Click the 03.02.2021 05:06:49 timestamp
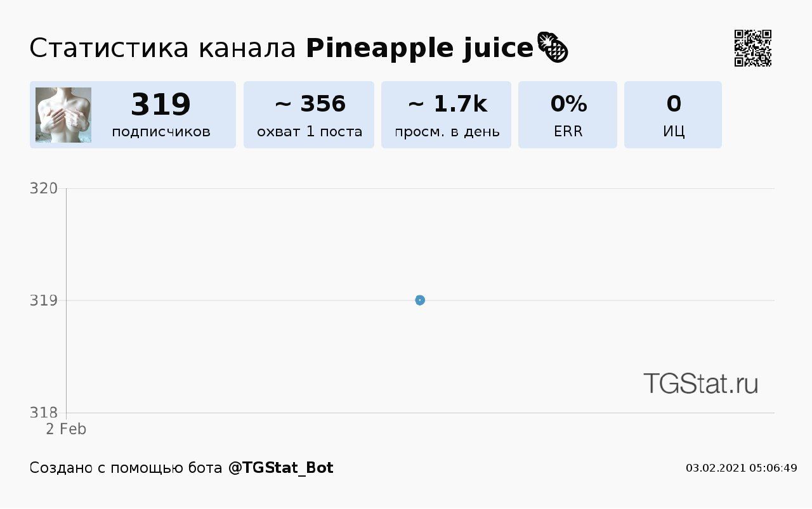 pyautogui.click(x=741, y=468)
